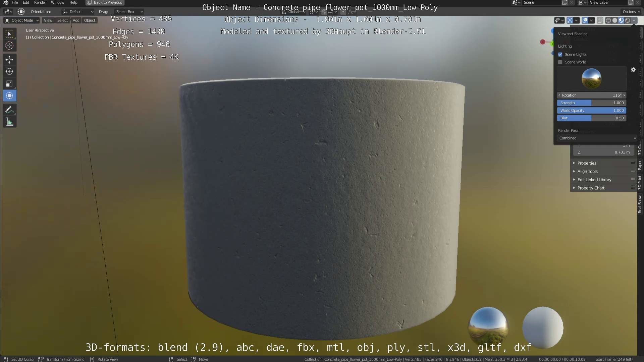Switch to the 3D-Print sidebar tab
644x362 pixels.
640,182
